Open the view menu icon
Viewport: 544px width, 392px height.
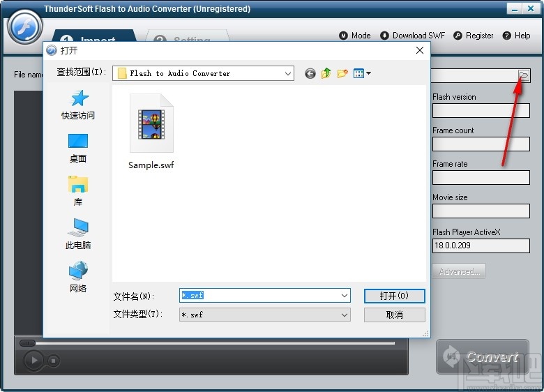[358, 73]
